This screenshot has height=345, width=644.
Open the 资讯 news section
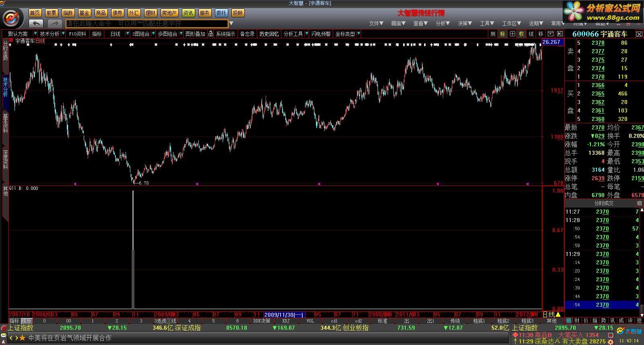coord(188,13)
